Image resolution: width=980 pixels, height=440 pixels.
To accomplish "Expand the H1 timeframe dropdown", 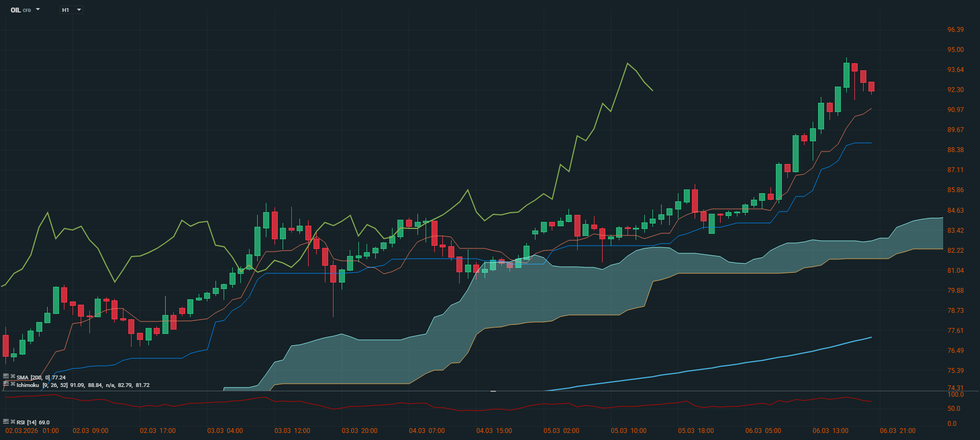I will pyautogui.click(x=71, y=10).
